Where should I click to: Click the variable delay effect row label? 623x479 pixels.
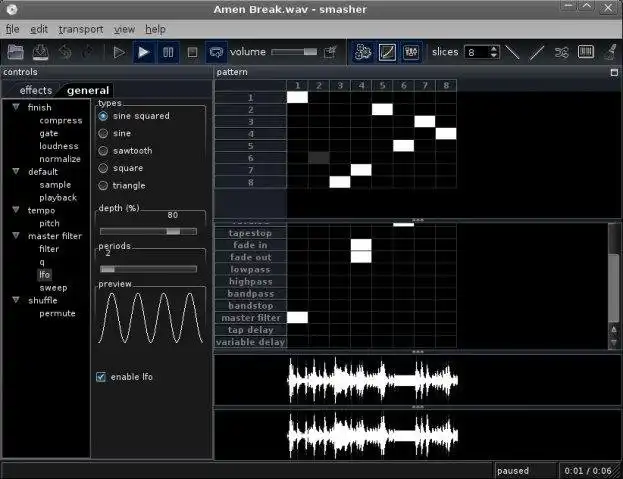point(250,342)
